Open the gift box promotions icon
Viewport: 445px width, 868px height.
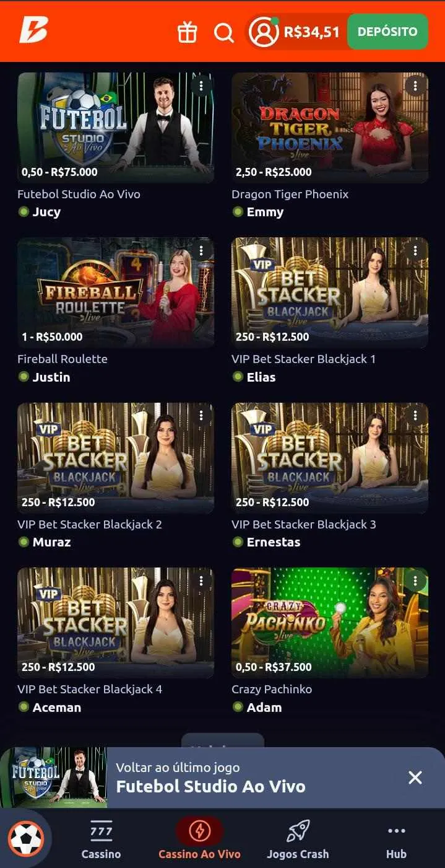[x=187, y=32]
